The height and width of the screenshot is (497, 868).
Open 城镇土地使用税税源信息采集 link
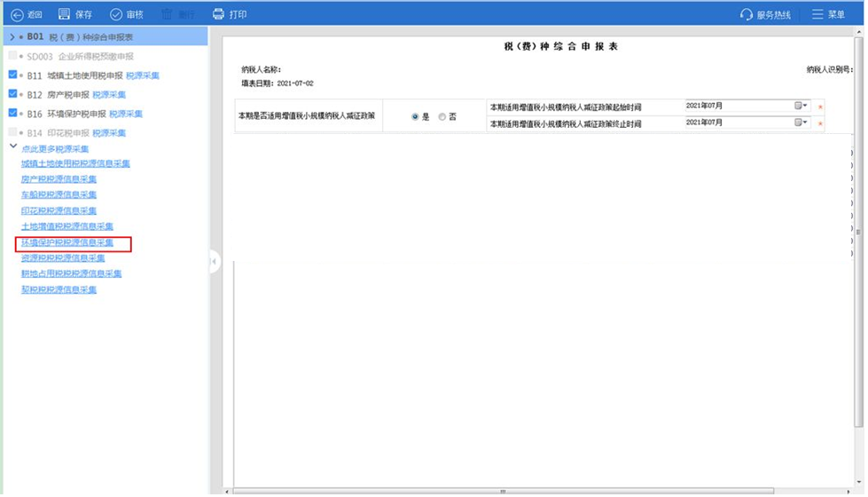coord(75,163)
